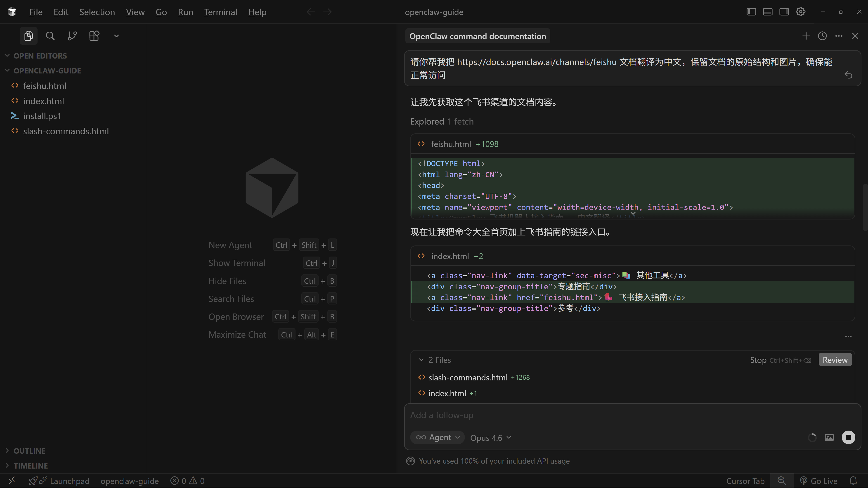Open the Extensions view icon
868x488 pixels.
pos(94,36)
